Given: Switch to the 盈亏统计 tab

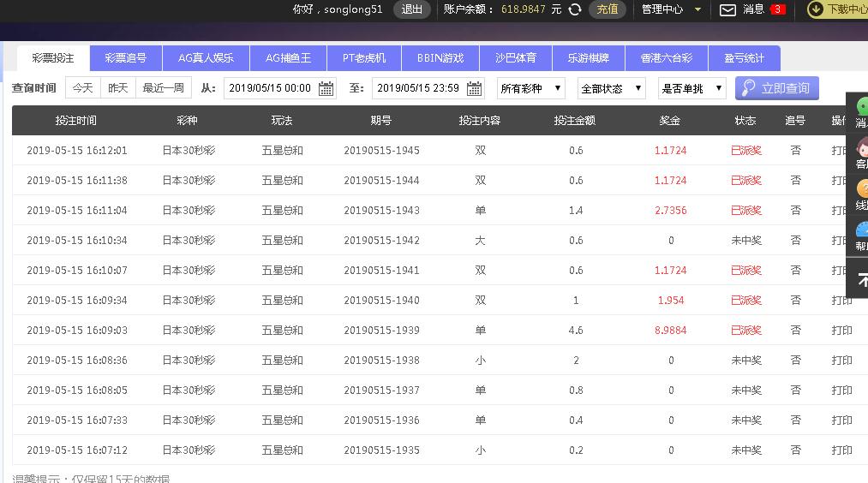Looking at the screenshot, I should tap(744, 58).
